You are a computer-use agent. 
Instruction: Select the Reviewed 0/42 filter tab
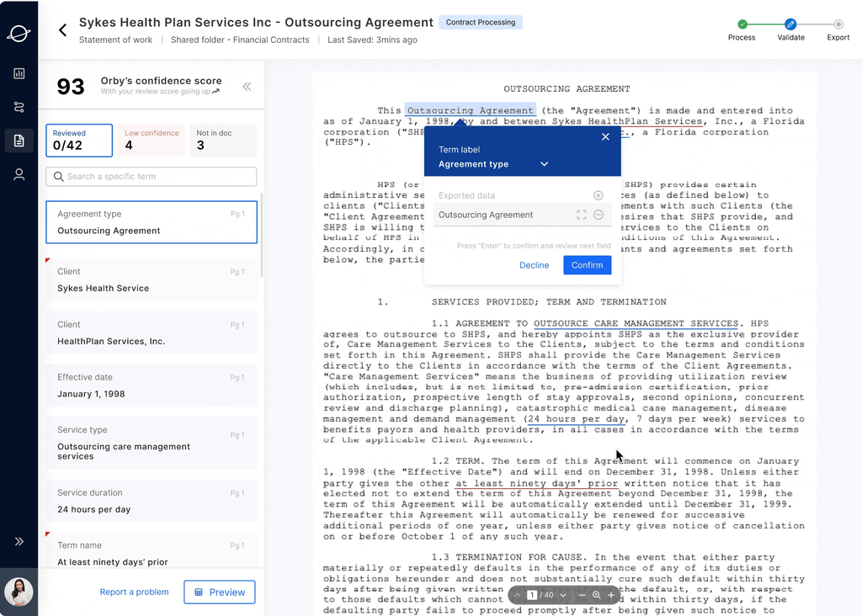pyautogui.click(x=79, y=141)
